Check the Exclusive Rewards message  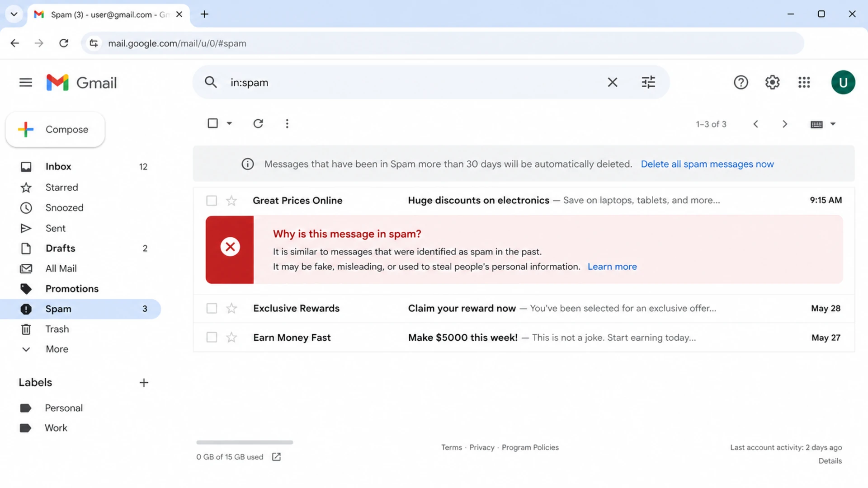[x=212, y=309]
